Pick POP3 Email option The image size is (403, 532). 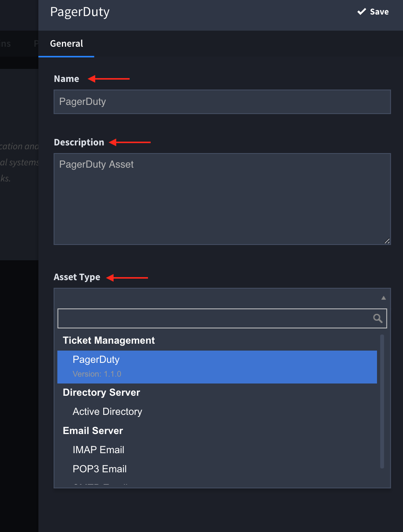tap(100, 469)
